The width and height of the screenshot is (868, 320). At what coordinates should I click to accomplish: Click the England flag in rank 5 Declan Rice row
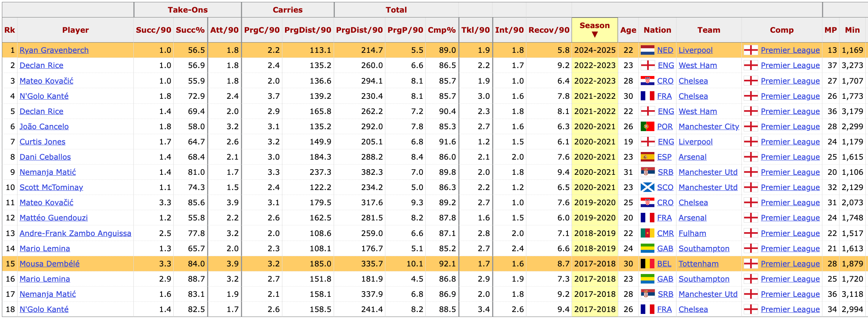coord(648,111)
